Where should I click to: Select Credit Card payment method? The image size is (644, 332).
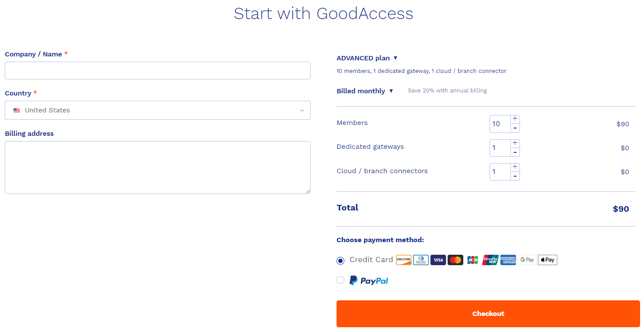pyautogui.click(x=340, y=260)
